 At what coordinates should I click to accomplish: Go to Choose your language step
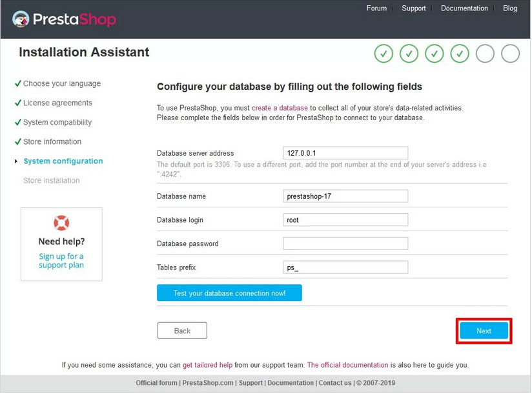pos(62,83)
